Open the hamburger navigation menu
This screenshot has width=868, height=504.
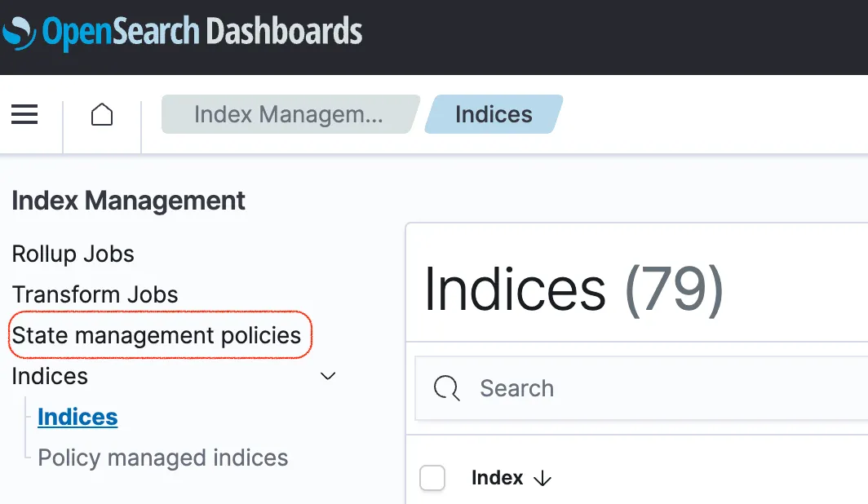click(24, 115)
